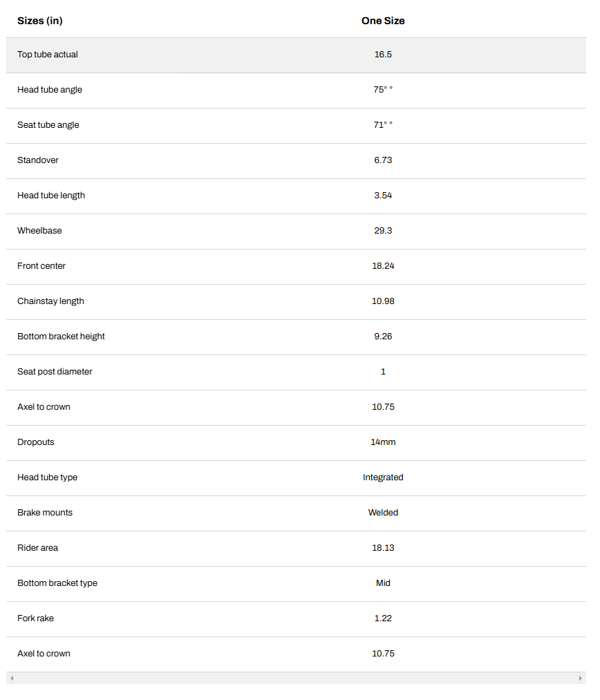Select the 'Wheelbase' row label

pos(39,231)
